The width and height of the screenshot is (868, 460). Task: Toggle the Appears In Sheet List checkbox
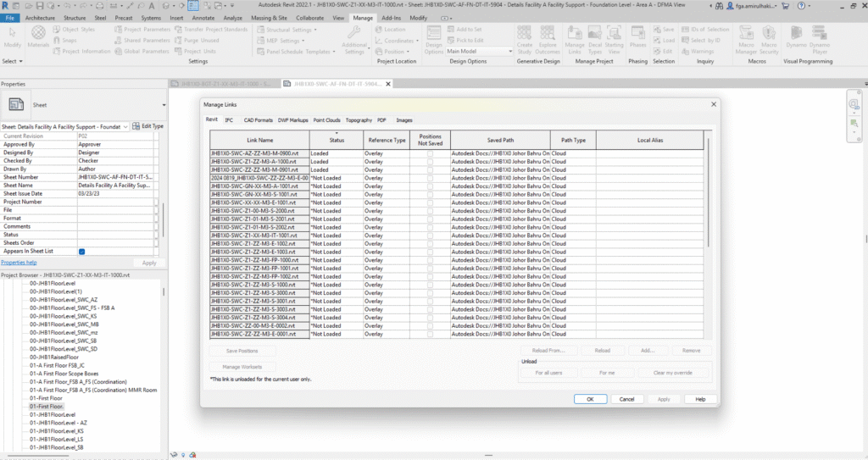pyautogui.click(x=82, y=252)
